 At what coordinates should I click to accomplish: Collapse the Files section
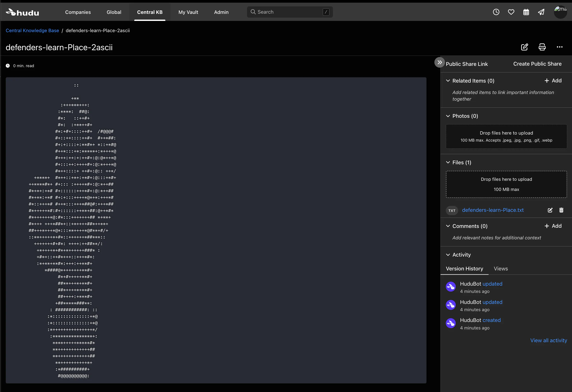click(448, 163)
